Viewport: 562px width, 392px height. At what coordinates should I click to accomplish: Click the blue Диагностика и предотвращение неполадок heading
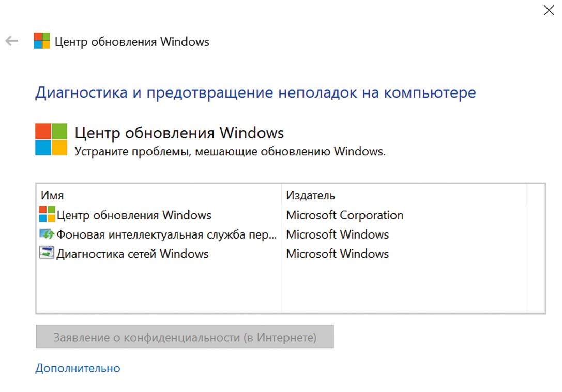[x=255, y=93]
